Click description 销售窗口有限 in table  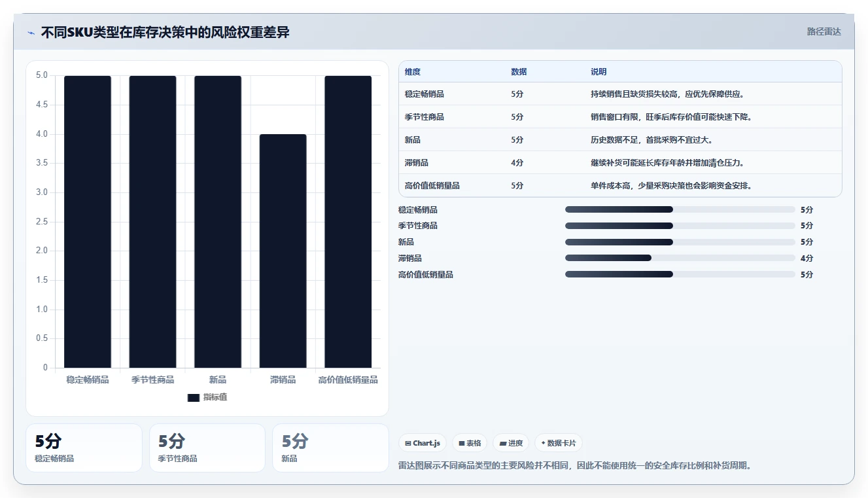[671, 117]
